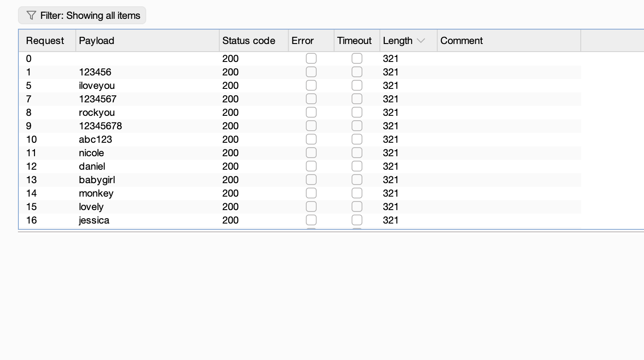Toggle the Error checkbox for babygirl row
The width and height of the screenshot is (644, 360).
pos(311,180)
